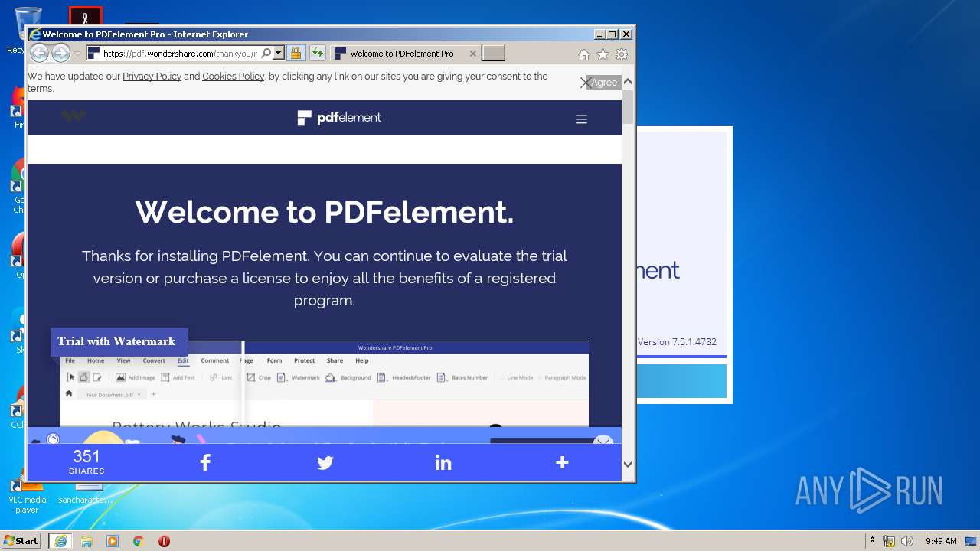Image resolution: width=980 pixels, height=551 pixels.
Task: Open the Privacy Policy link
Action: pos(152,77)
